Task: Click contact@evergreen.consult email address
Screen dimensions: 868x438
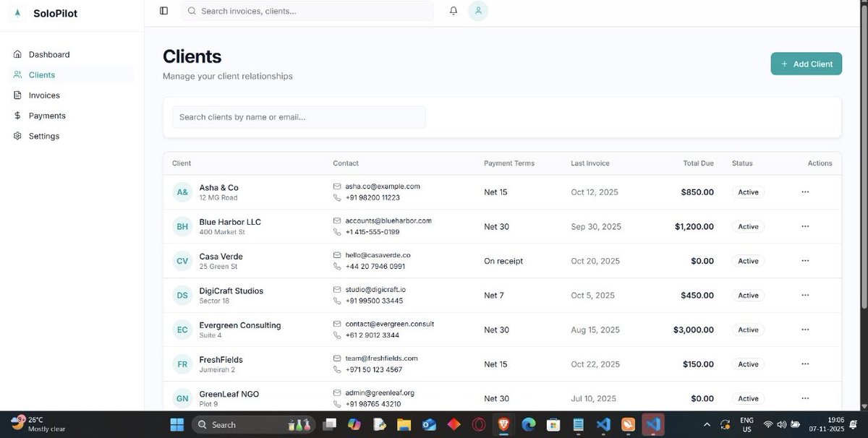Action: point(390,324)
